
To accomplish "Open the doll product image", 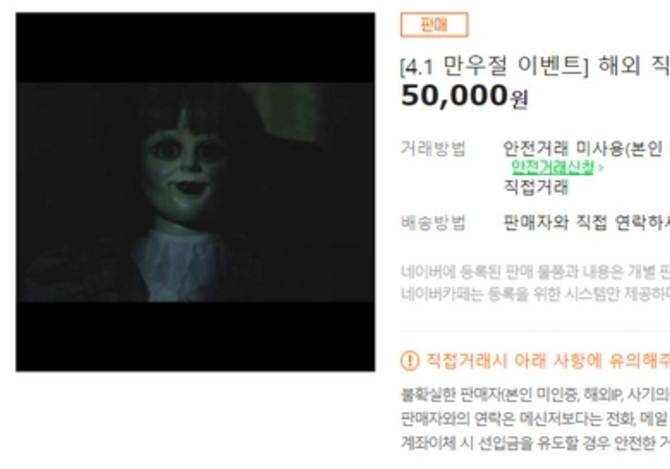I will point(195,192).
